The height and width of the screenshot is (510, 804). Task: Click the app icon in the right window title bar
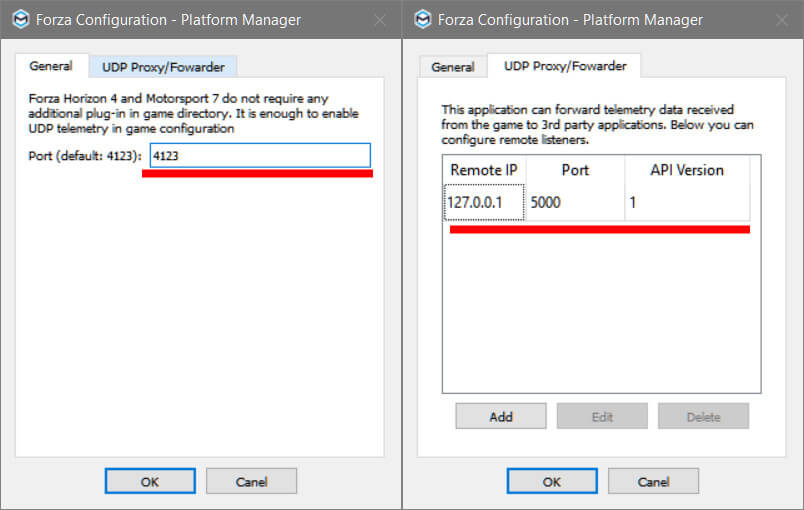(x=423, y=19)
